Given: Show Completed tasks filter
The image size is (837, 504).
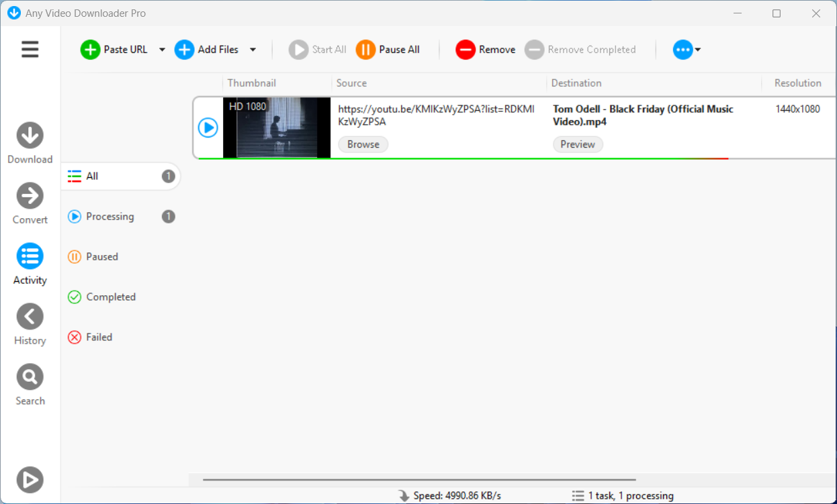Looking at the screenshot, I should click(110, 297).
